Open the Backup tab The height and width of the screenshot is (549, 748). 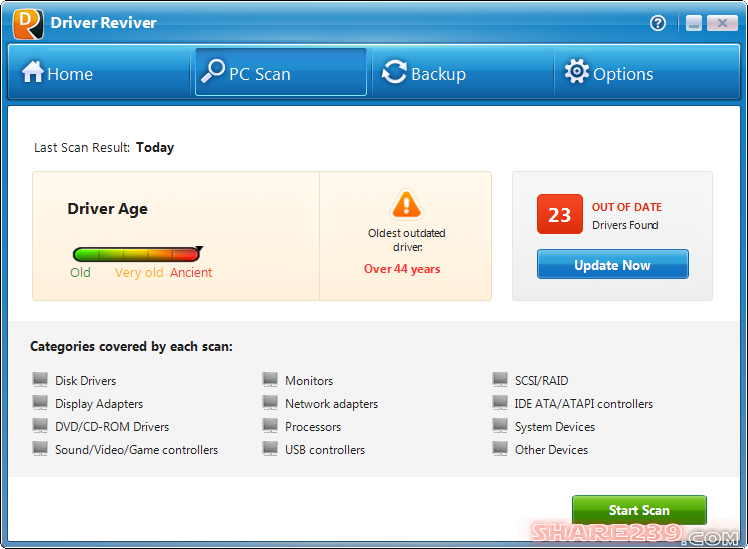[x=462, y=73]
